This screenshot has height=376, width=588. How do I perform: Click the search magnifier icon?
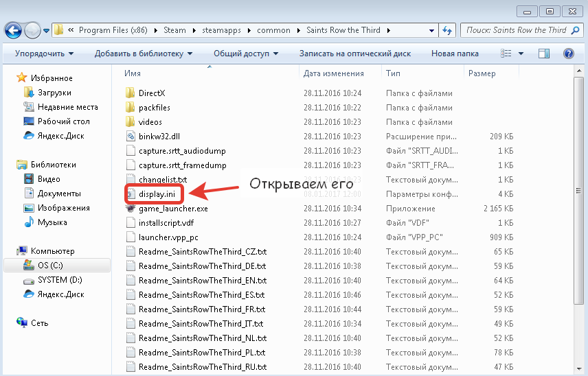[x=575, y=30]
